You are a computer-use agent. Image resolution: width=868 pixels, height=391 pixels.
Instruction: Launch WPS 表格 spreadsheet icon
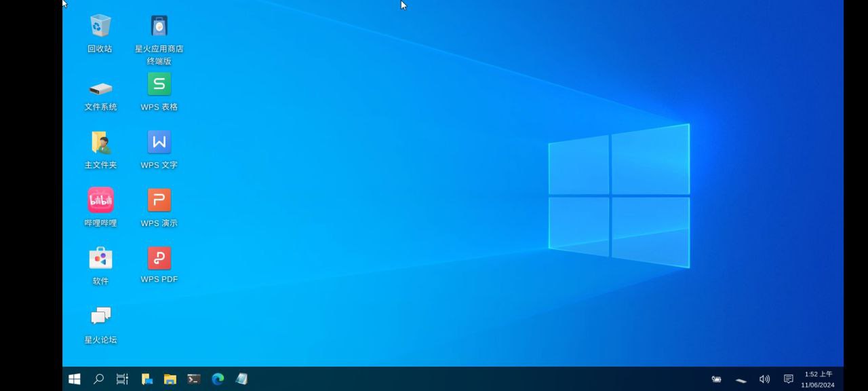pyautogui.click(x=159, y=84)
